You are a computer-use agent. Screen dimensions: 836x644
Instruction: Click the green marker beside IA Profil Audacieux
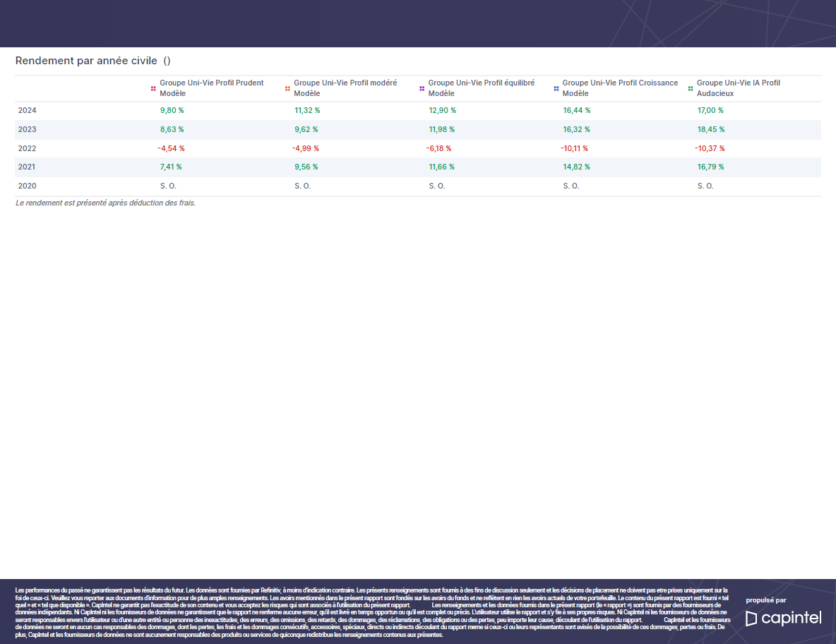point(691,88)
